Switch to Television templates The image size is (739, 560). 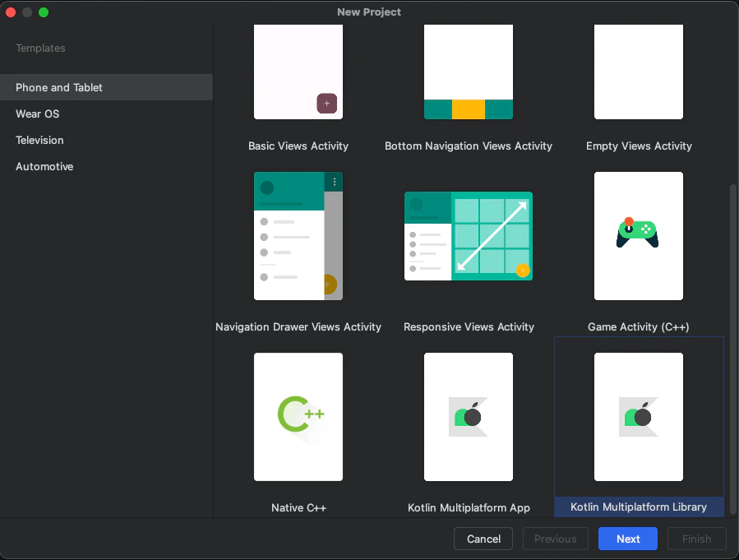pos(107,140)
